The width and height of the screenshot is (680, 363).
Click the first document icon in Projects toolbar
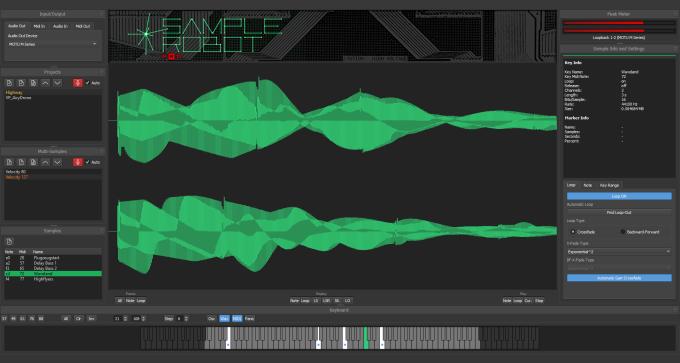pos(10,83)
